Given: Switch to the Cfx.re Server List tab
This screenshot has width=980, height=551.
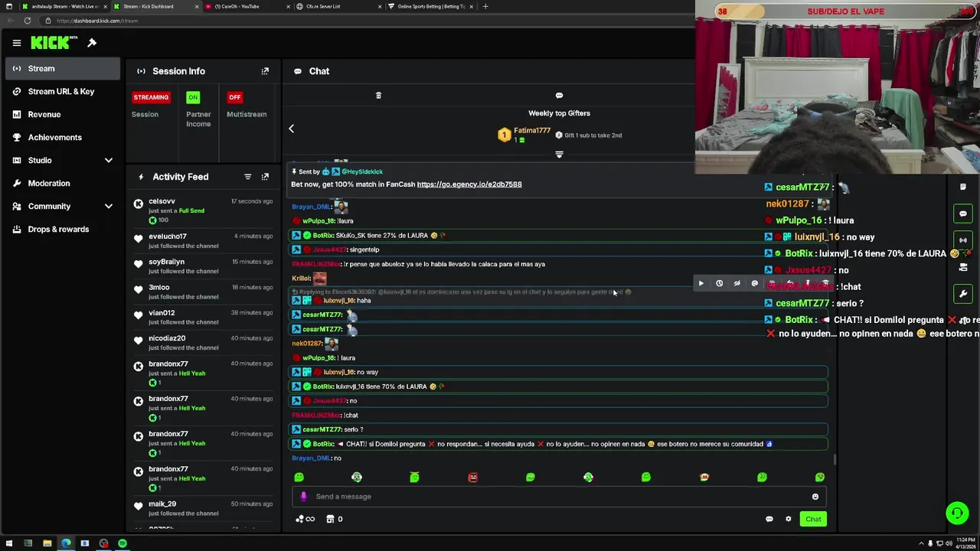Looking at the screenshot, I should [340, 6].
